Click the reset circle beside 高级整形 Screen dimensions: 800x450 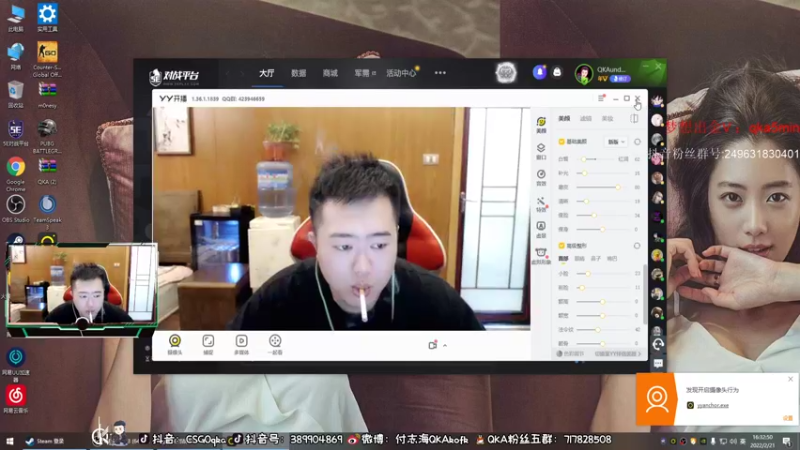tap(637, 246)
